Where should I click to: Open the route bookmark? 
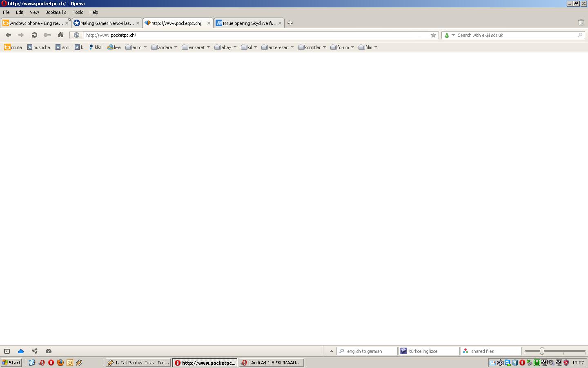13,47
